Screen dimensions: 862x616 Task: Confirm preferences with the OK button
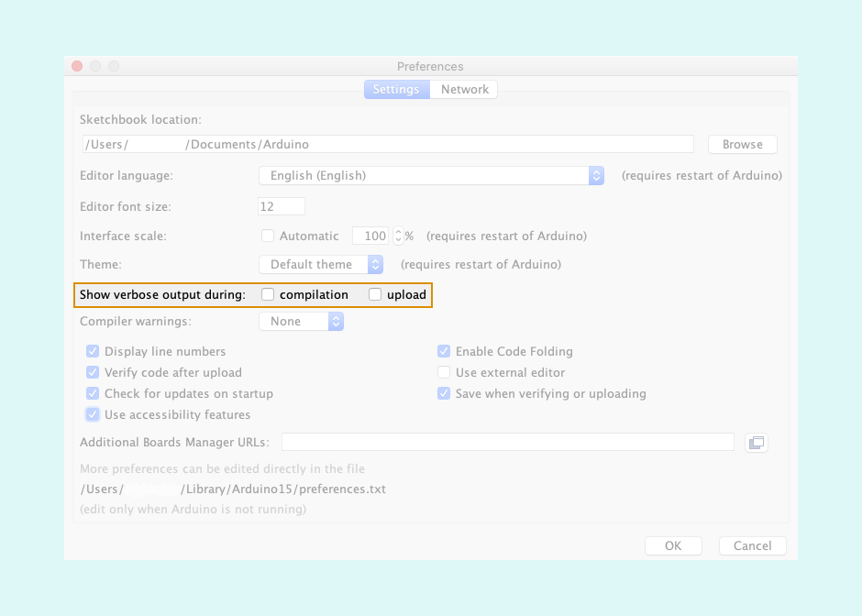[x=673, y=545]
